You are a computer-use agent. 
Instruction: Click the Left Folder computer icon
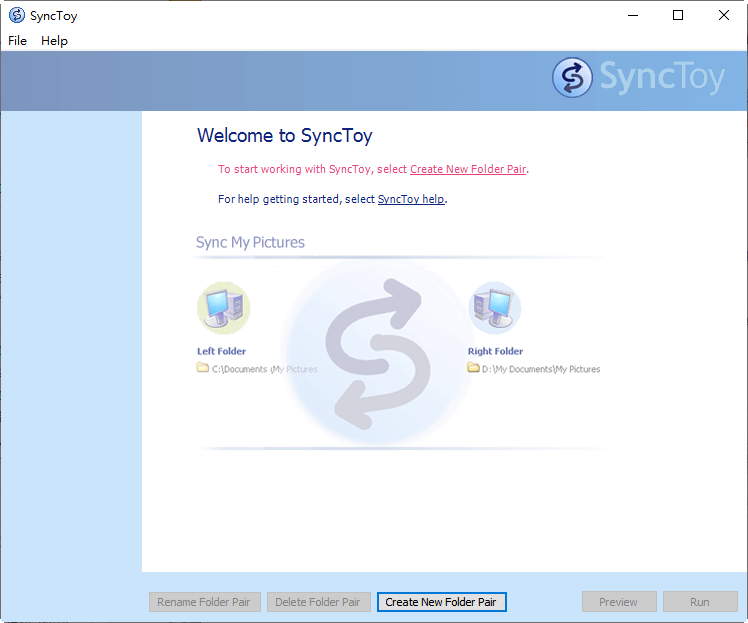click(224, 308)
